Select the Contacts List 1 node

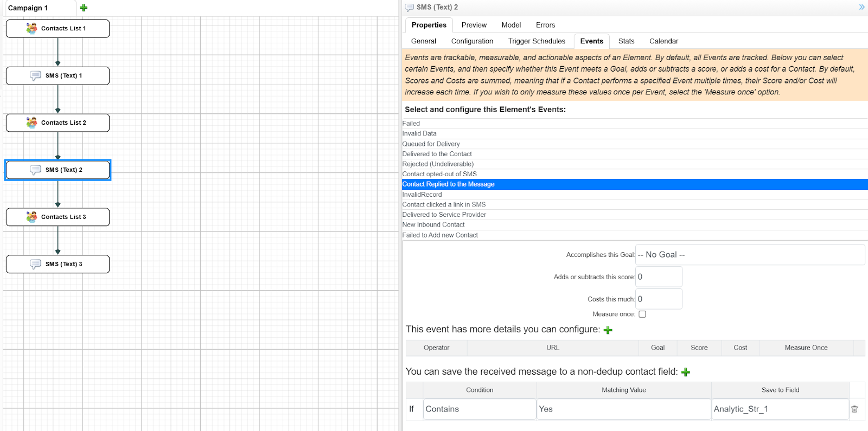pyautogui.click(x=58, y=29)
